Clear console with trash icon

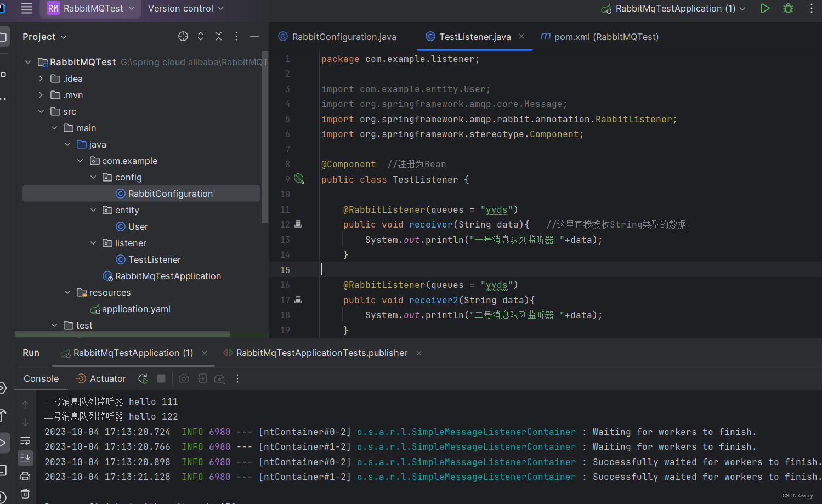point(25,494)
